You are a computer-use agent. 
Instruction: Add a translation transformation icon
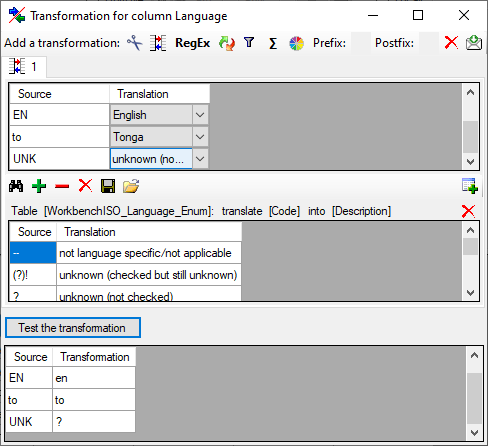(158, 43)
